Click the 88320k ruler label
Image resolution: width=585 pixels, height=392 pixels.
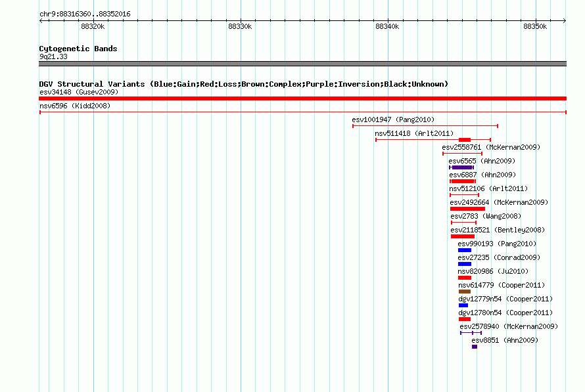(93, 26)
